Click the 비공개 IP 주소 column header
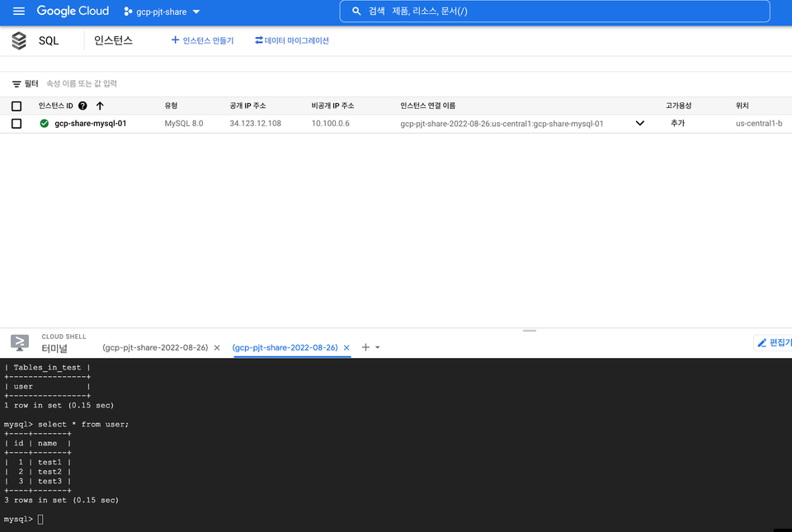Screen dimensions: 792x532 332,106
